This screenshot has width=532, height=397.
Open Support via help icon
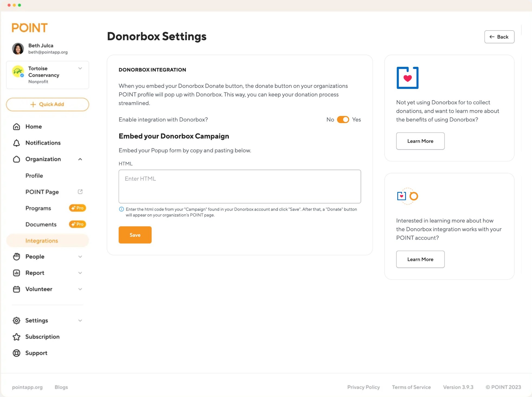tap(16, 353)
